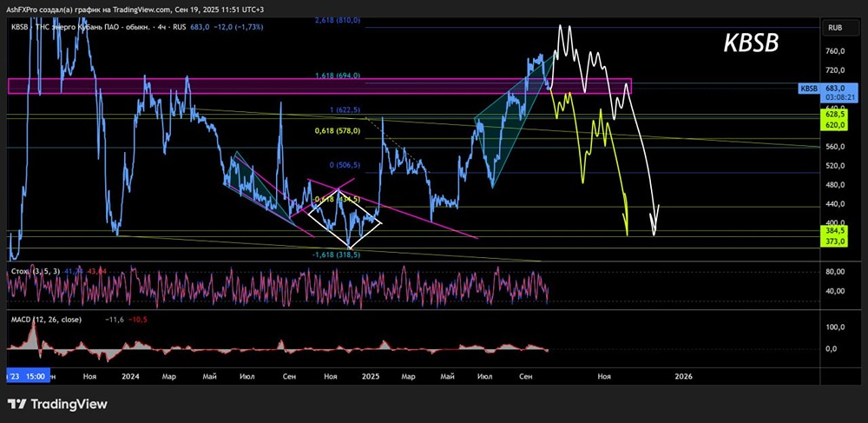Screen dimensions: 868x423
Task: Click the large KBSB title text annotation
Action: [x=751, y=43]
